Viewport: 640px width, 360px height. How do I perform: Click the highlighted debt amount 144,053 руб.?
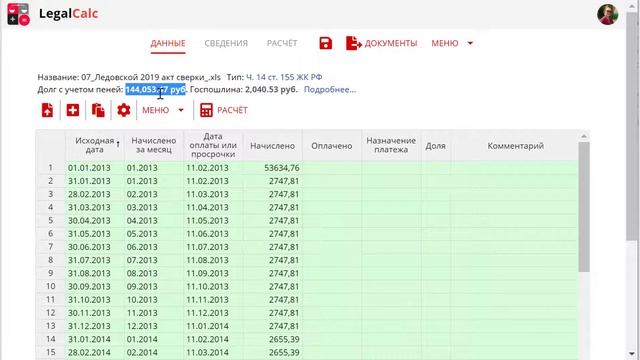[156, 89]
